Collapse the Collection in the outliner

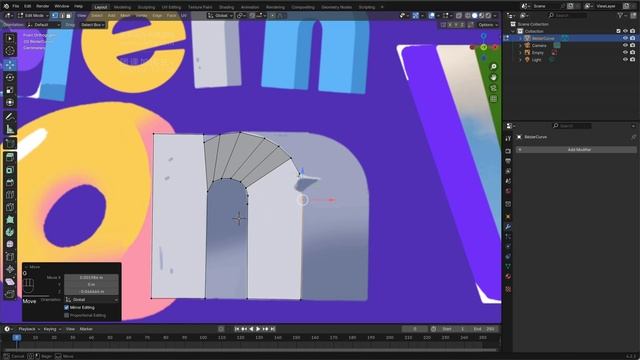513,31
